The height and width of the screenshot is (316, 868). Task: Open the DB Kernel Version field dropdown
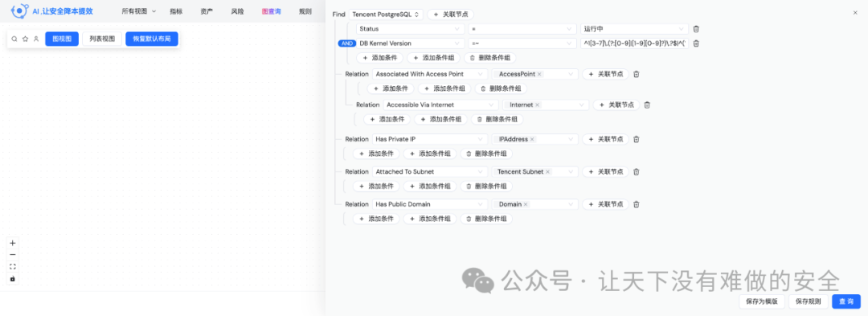(x=410, y=43)
